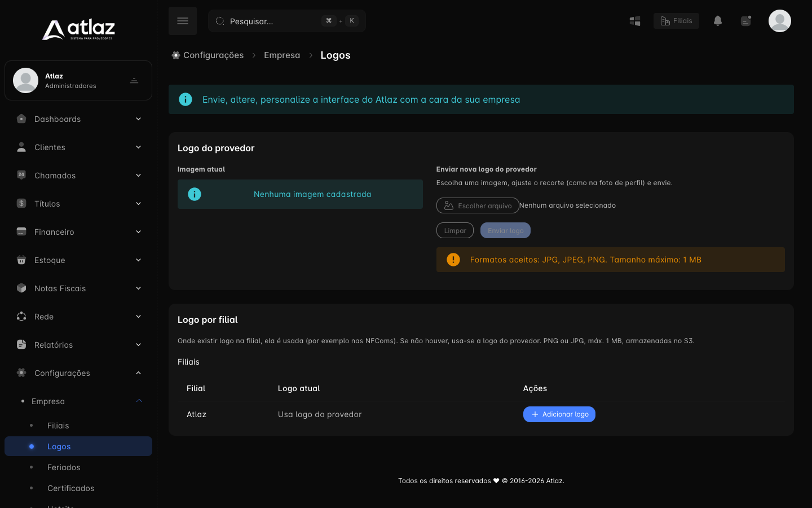Click the Atlaz logo in the sidebar
This screenshot has width=812, height=508.
coord(78,29)
